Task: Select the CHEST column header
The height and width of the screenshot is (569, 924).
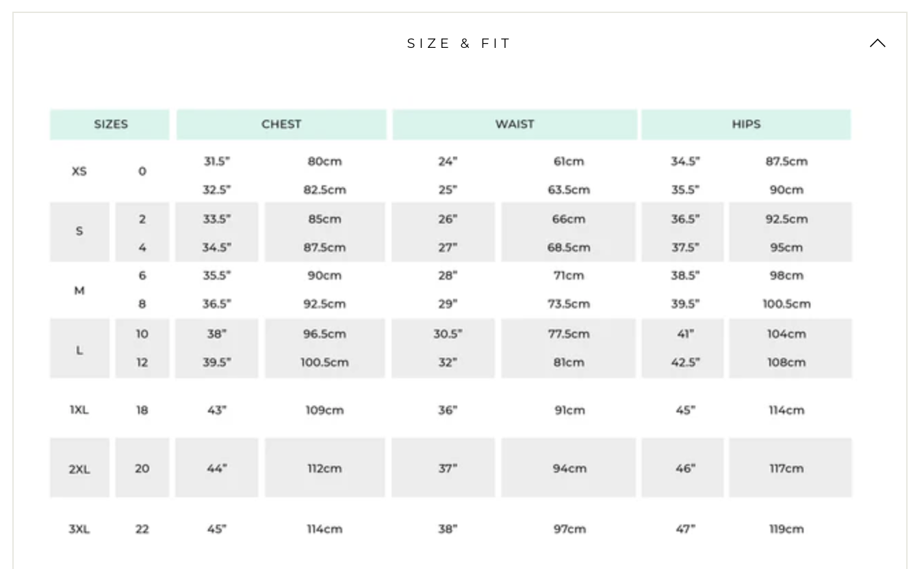Action: [x=281, y=124]
